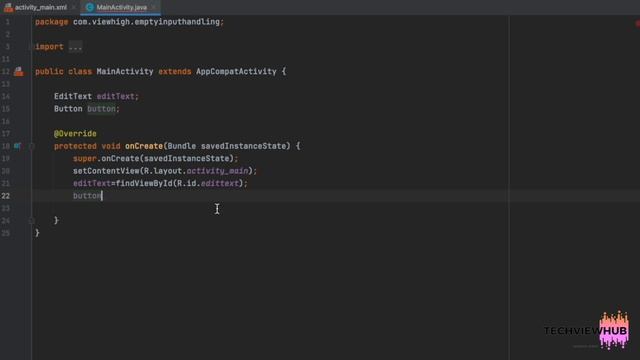The width and height of the screenshot is (640, 360).
Task: Click findViewById on line 21
Action: [x=144, y=184]
